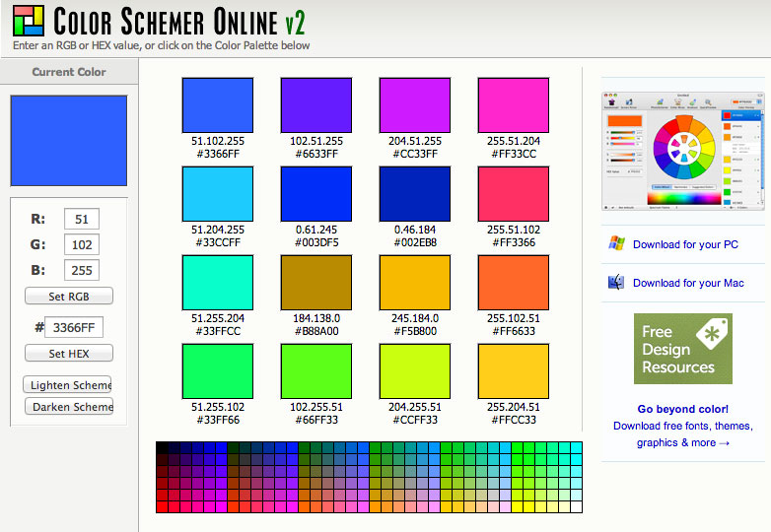Click the Color Schemer Online logo icon

(x=29, y=22)
